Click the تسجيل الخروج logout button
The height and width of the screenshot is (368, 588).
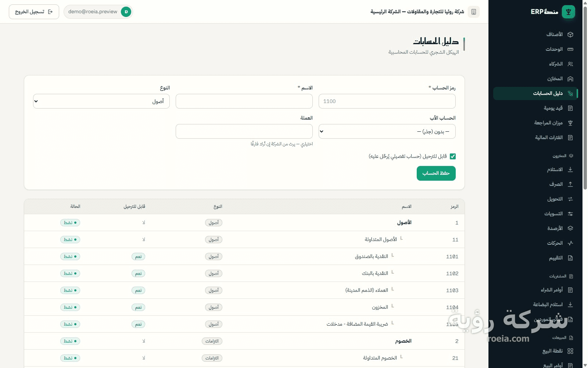tap(34, 12)
